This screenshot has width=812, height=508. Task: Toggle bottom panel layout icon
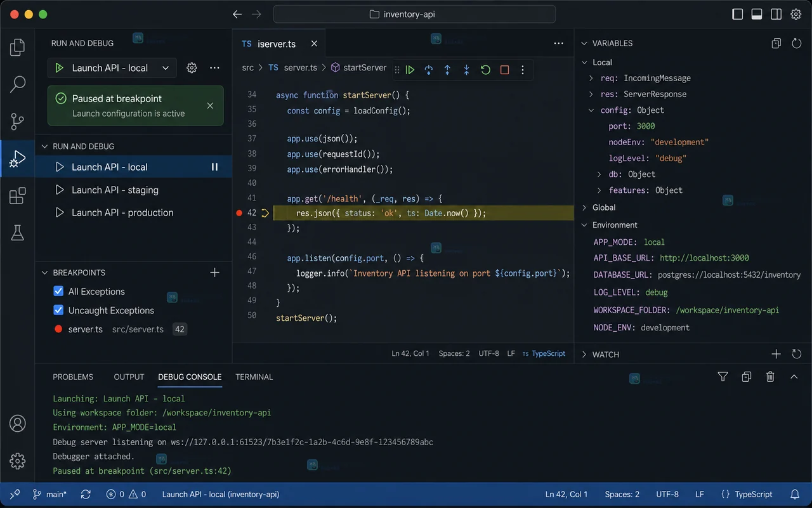tap(757, 14)
